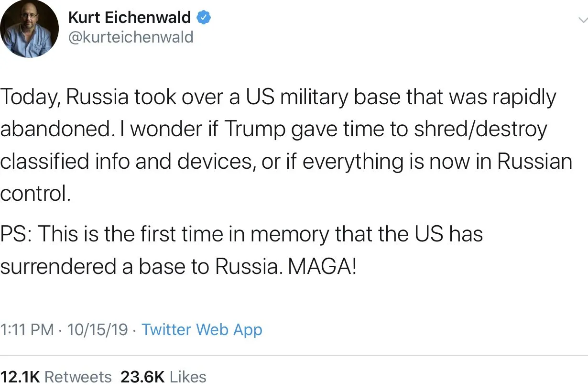Click the 10/15/19 tweet date
The image size is (588, 392).
pos(98,329)
